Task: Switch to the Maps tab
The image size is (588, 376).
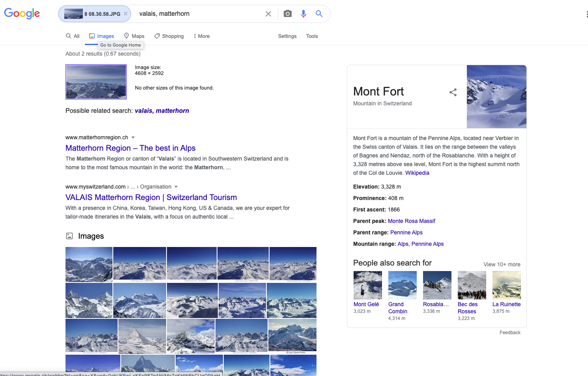Action: tap(134, 36)
